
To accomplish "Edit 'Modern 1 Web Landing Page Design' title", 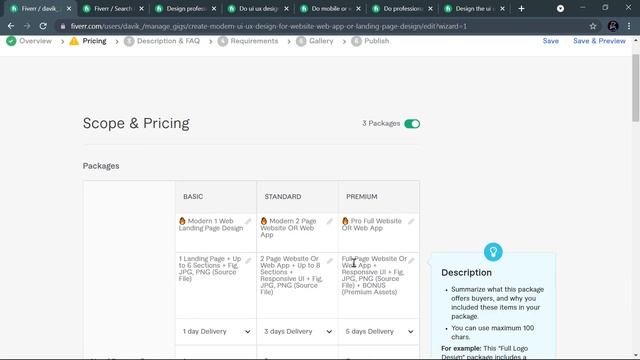I will [211, 224].
